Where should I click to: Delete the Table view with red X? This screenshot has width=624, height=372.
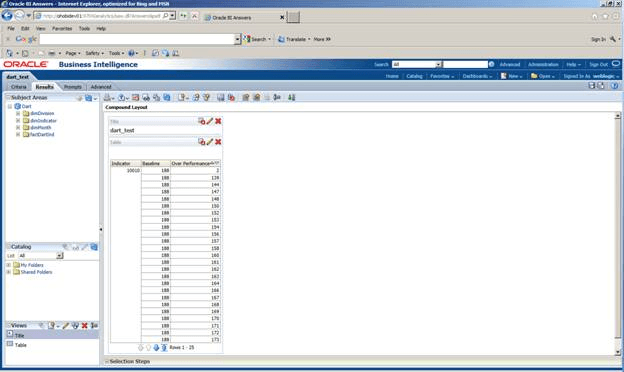coord(218,142)
